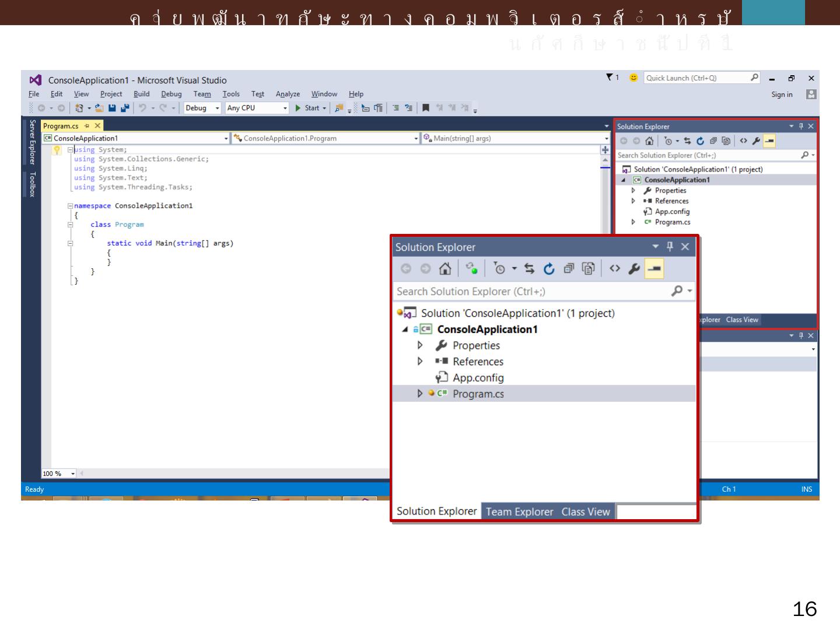Click the green-dot connection icon in enlarged Solution Explorer
Screen dimensions: 840x630
coord(471,269)
